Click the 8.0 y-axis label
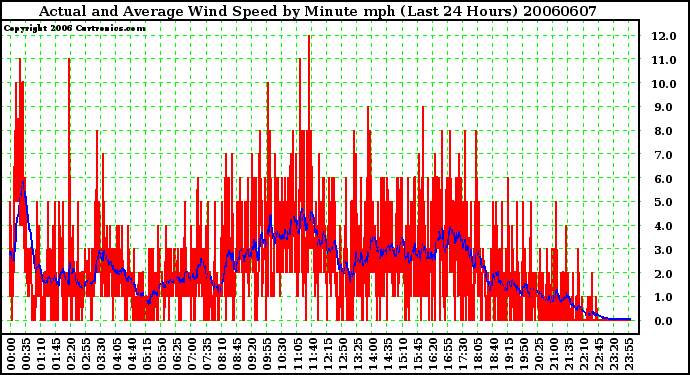 point(664,131)
